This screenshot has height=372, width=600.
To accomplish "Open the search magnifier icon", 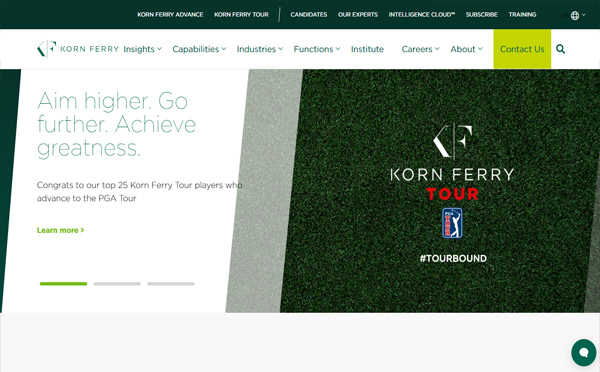I will 560,49.
